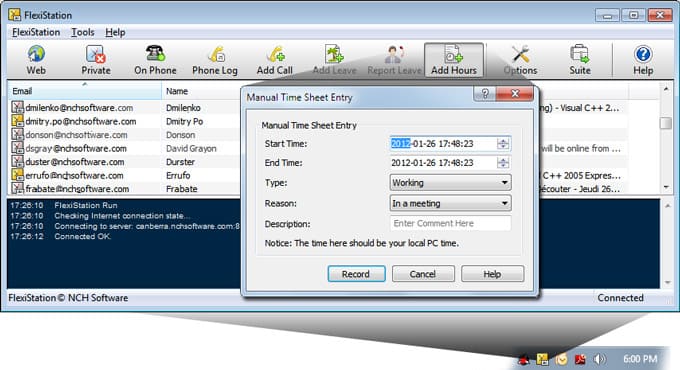The height and width of the screenshot is (370, 680).
Task: Select the name Dmitry Po
Action: point(184,121)
